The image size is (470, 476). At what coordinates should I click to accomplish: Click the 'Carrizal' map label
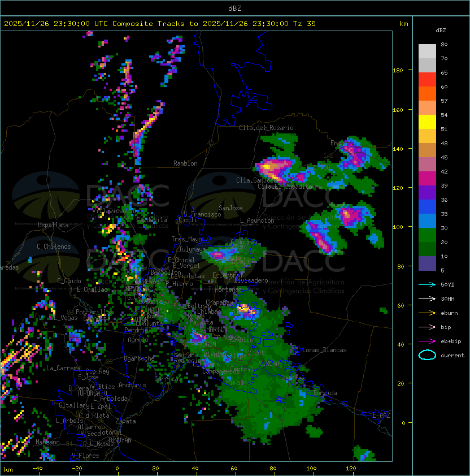coord(168,379)
